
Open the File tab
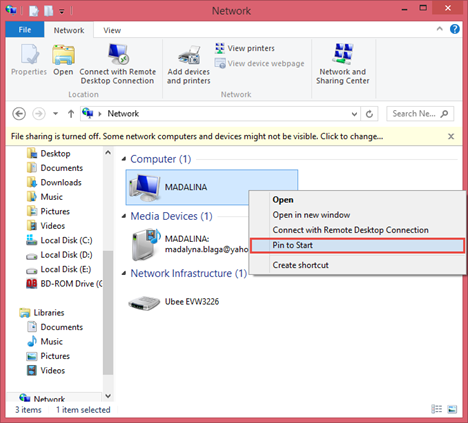25,30
